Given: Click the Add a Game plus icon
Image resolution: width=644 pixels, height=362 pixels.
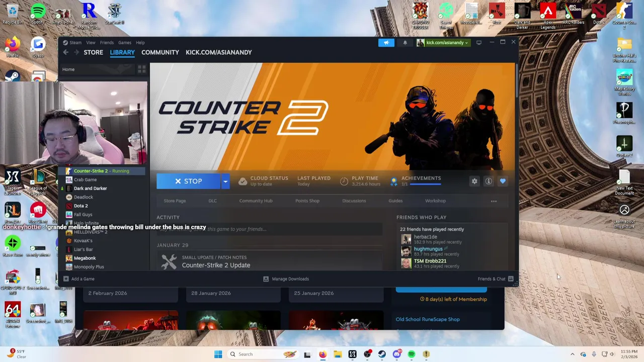Looking at the screenshot, I should (66, 279).
